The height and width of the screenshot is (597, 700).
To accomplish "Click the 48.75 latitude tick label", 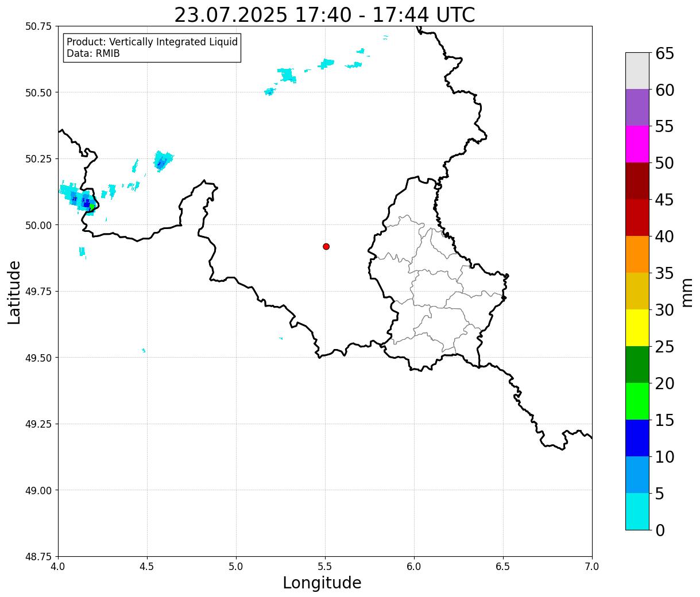I will coord(38,557).
